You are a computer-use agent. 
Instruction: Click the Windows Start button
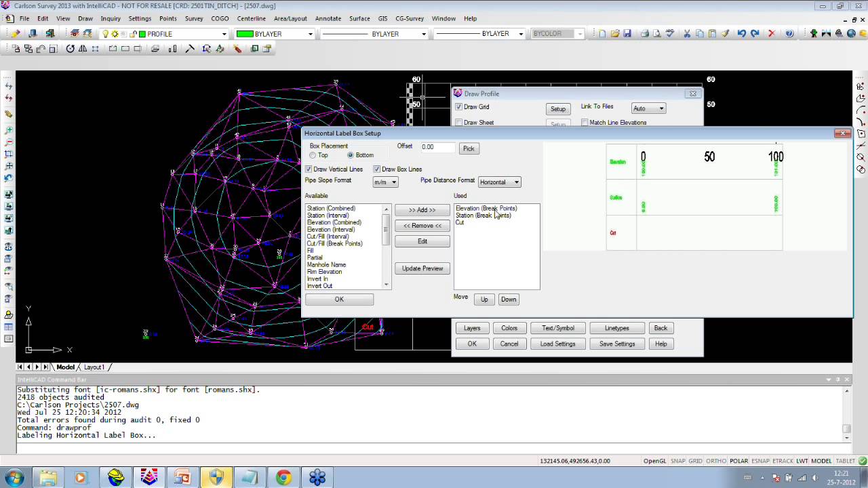pyautogui.click(x=14, y=477)
